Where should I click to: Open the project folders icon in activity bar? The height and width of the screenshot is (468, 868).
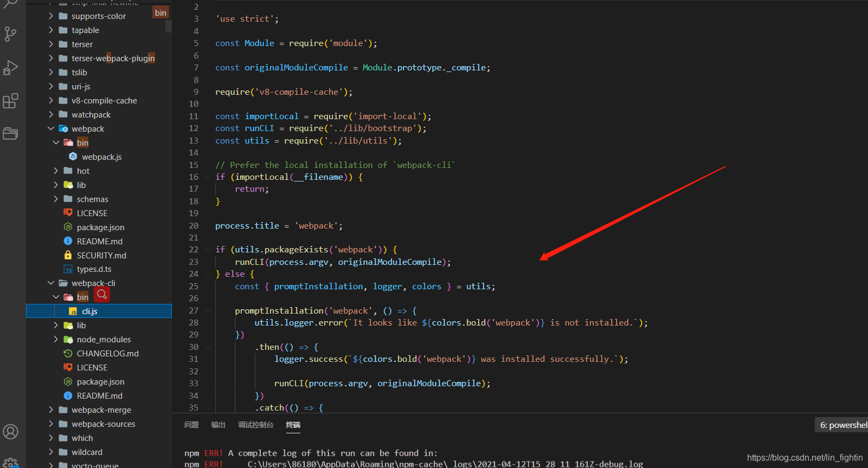[x=10, y=133]
